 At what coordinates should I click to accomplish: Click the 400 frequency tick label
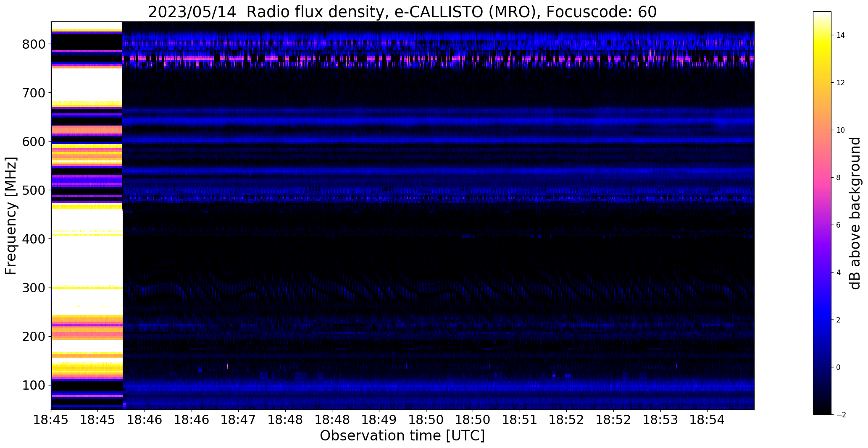click(34, 239)
